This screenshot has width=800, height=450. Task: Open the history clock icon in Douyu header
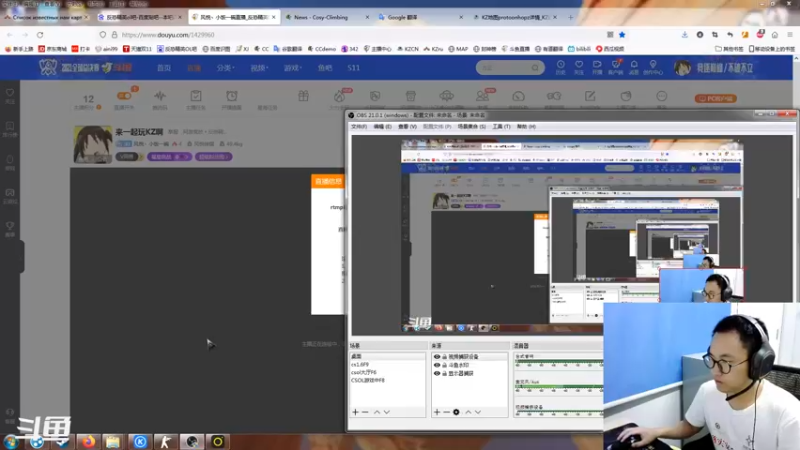point(560,65)
